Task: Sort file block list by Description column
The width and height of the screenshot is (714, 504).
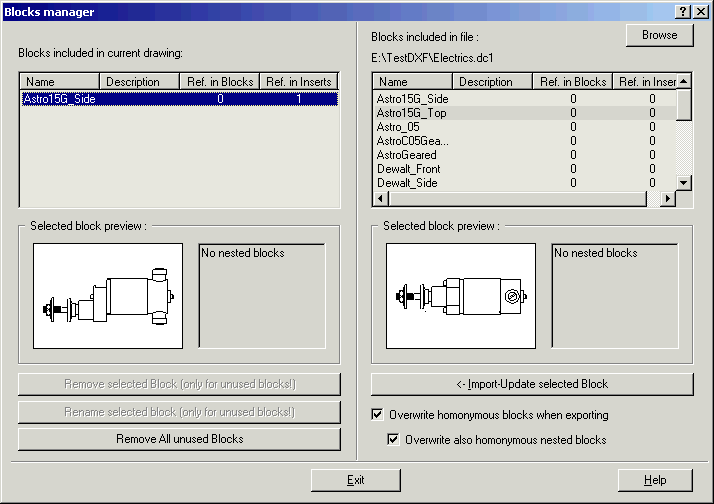Action: pyautogui.click(x=492, y=82)
